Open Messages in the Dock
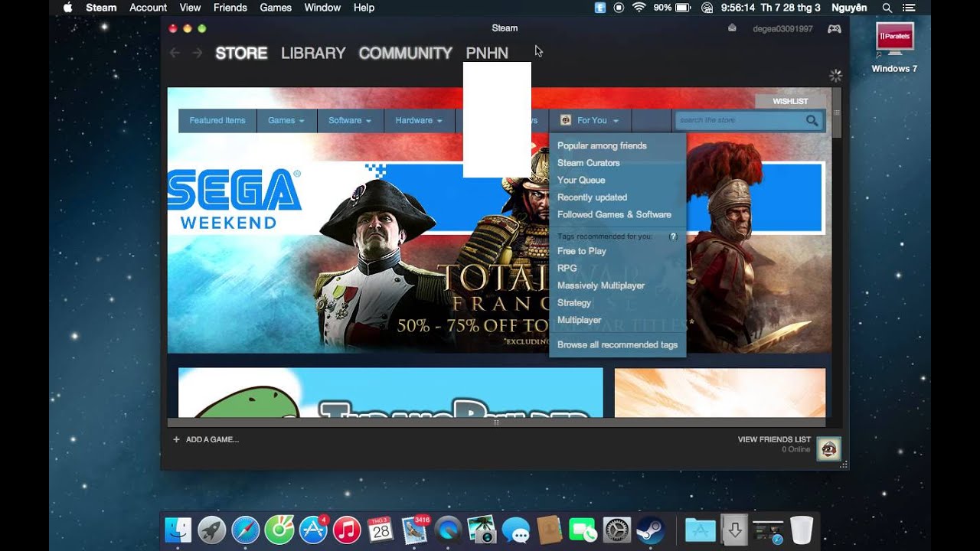980x551 pixels. click(515, 530)
